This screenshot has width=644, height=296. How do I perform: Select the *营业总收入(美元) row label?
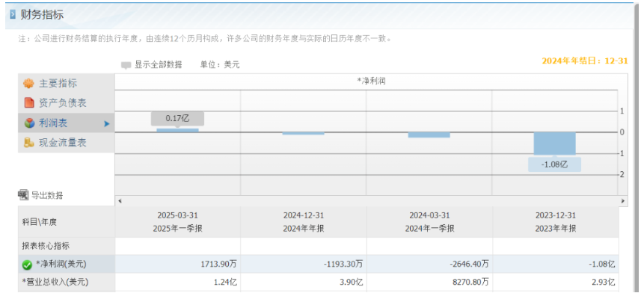point(55,282)
